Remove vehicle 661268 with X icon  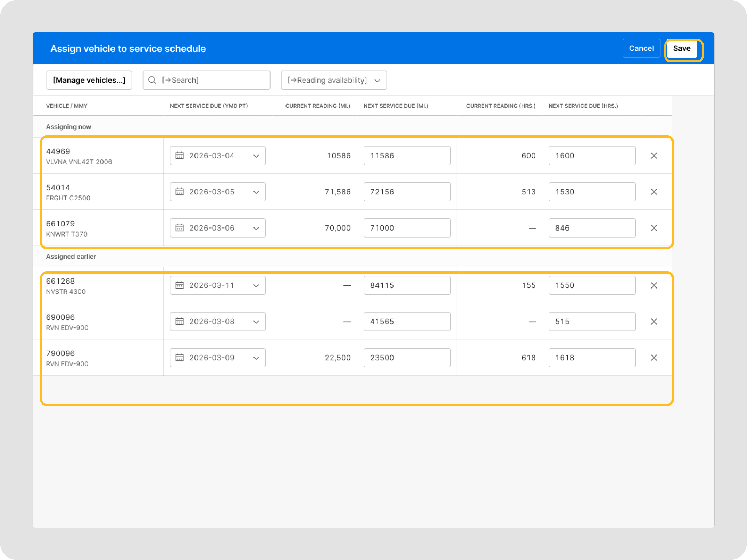(x=654, y=285)
